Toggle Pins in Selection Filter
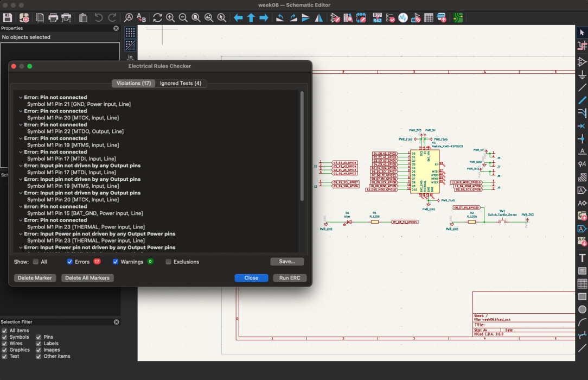 39,337
